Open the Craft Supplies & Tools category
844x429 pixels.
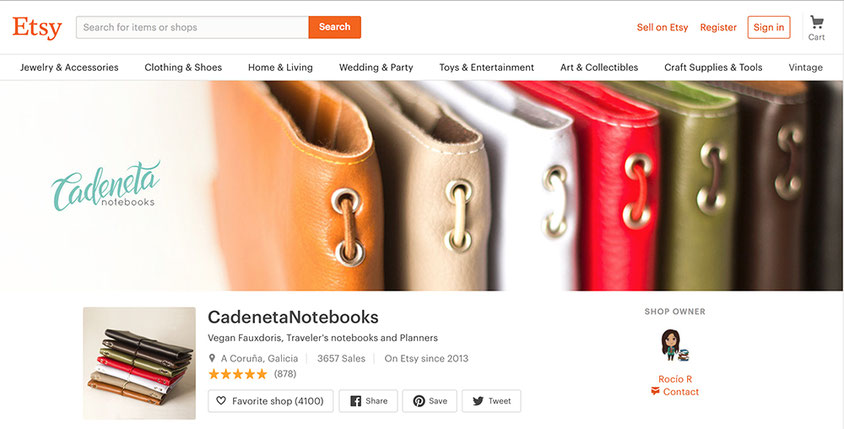[713, 67]
